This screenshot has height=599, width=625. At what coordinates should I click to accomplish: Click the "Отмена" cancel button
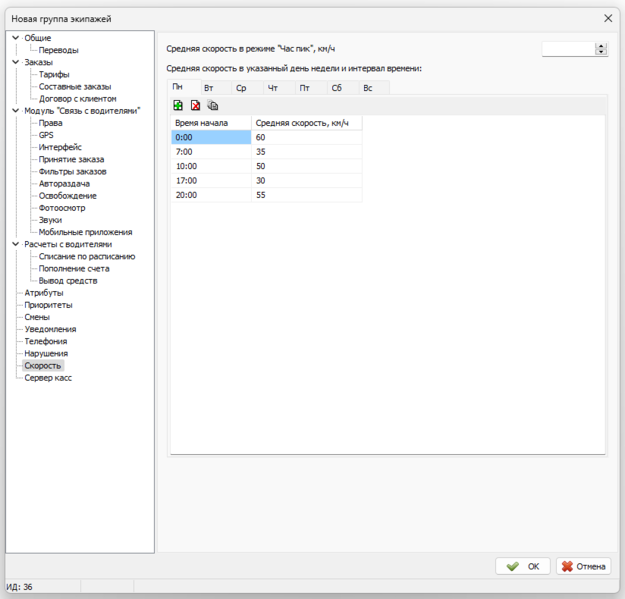point(583,566)
